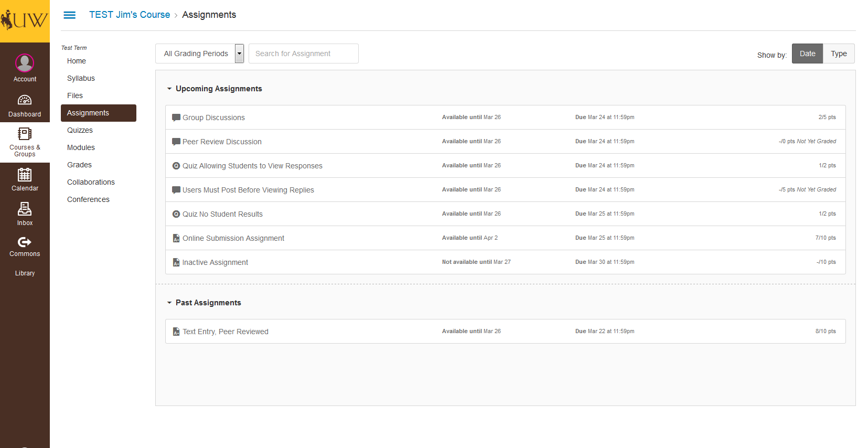
Task: Open Library in global navigation
Action: click(25, 273)
